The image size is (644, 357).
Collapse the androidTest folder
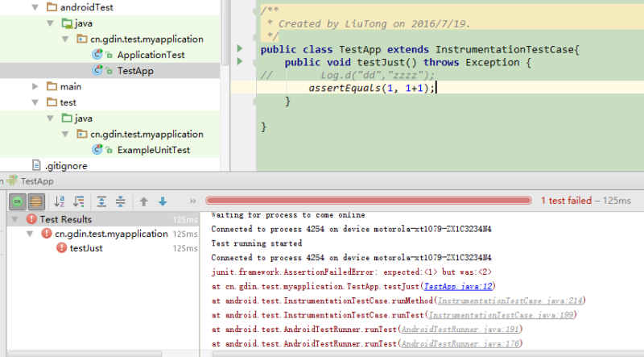coord(35,7)
